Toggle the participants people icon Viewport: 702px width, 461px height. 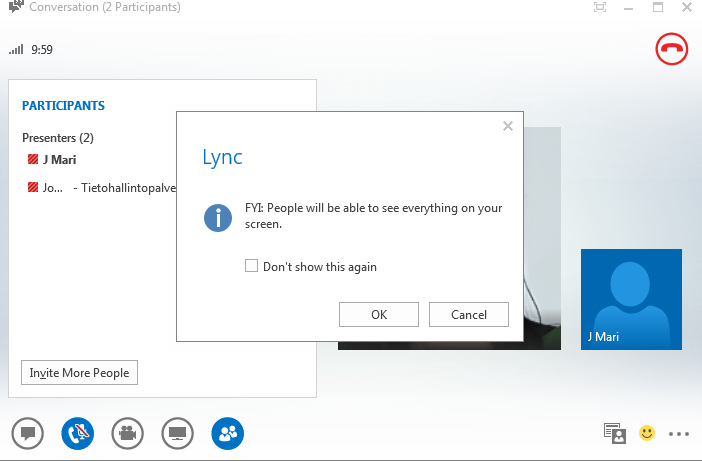click(x=227, y=434)
